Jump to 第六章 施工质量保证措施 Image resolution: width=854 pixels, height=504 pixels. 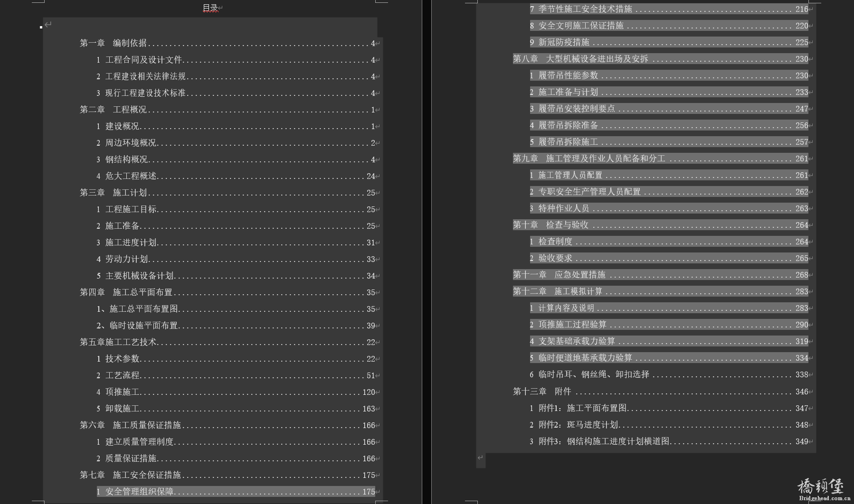[228, 425]
